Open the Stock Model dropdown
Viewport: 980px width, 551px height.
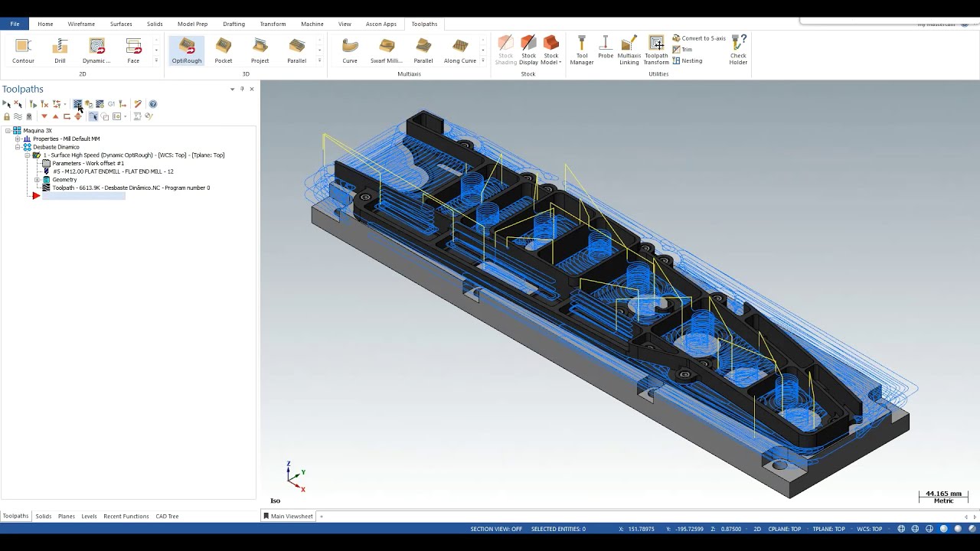[551, 51]
